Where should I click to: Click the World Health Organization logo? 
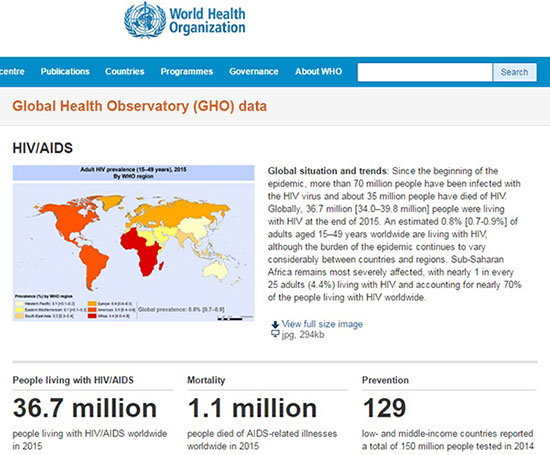[185, 20]
